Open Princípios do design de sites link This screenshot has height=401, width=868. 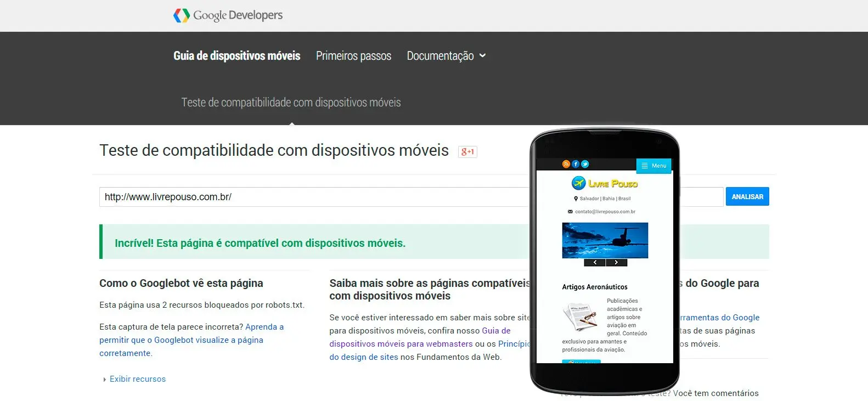[x=430, y=351]
